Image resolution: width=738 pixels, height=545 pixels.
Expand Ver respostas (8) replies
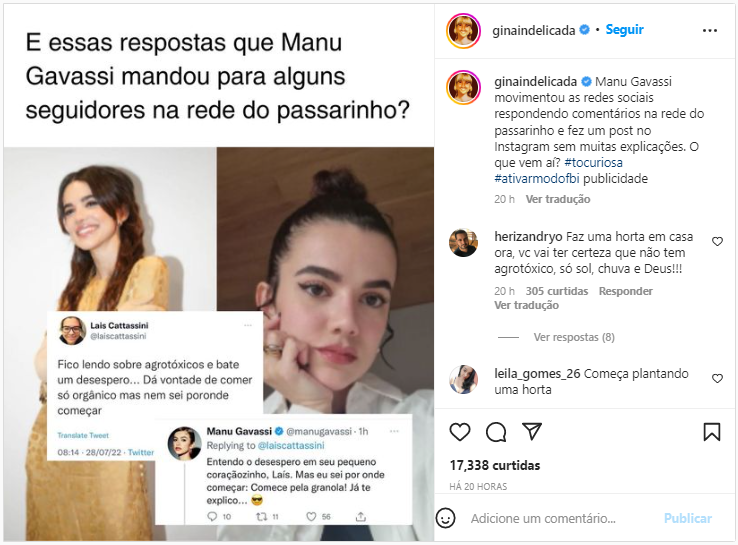574,337
